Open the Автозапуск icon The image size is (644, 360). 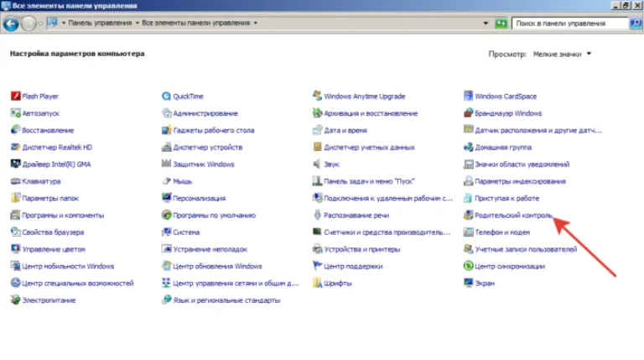[16, 113]
